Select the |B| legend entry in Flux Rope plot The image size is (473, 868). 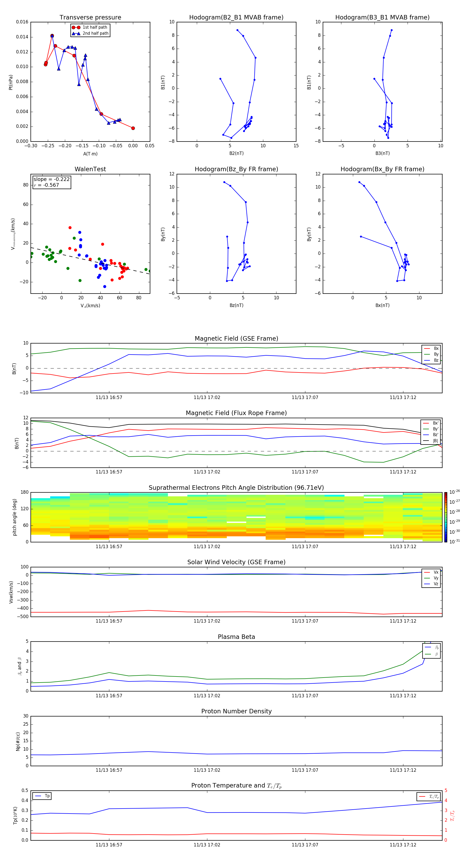click(x=431, y=441)
